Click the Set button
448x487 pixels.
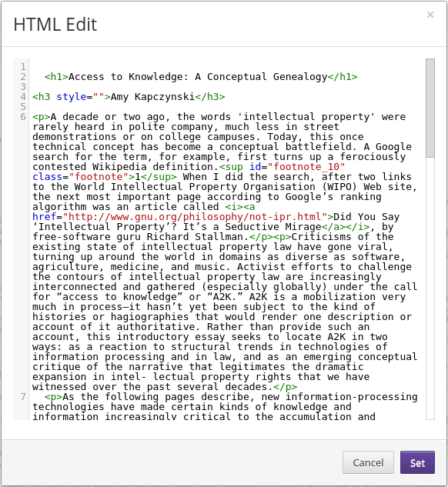[417, 462]
